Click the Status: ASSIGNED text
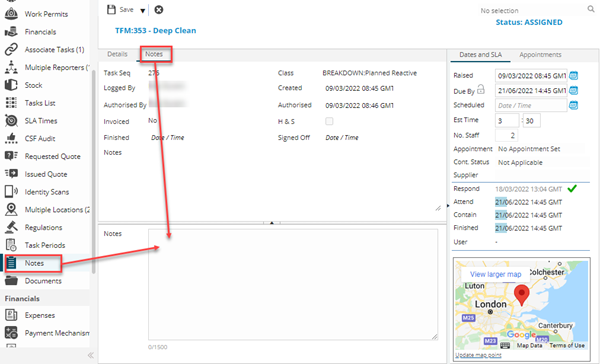 (x=529, y=22)
